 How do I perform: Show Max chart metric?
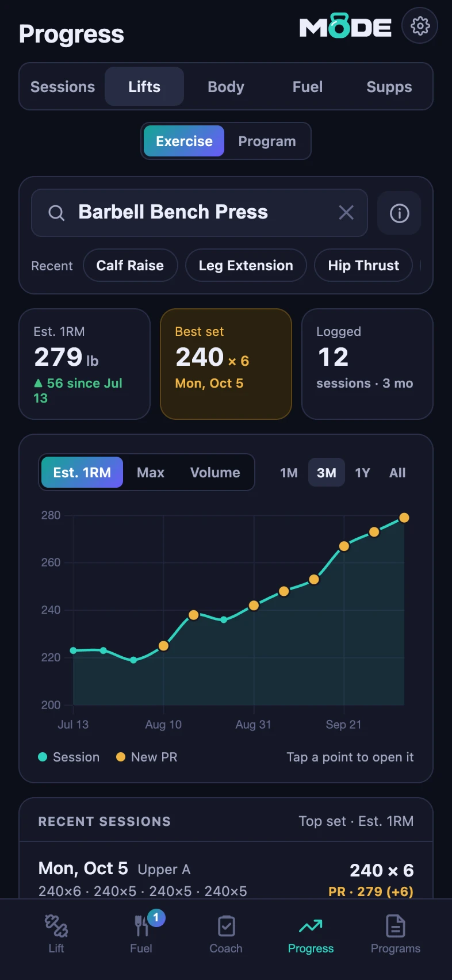tap(151, 472)
